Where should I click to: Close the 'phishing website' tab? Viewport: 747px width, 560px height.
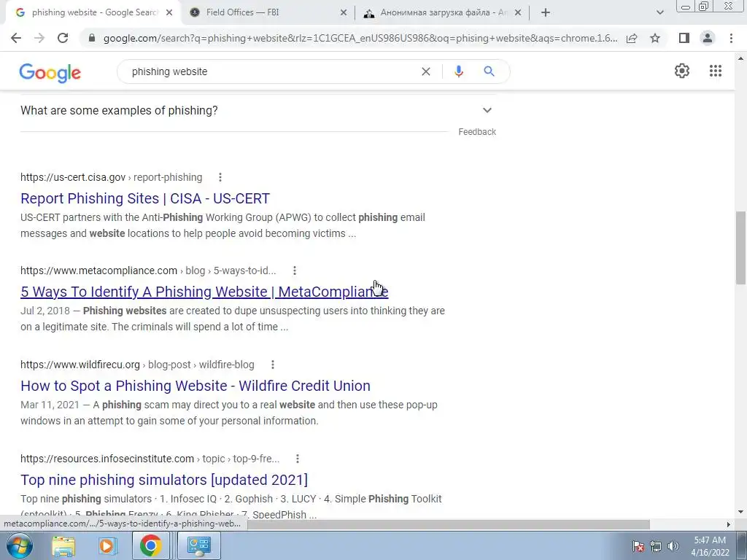(x=169, y=13)
